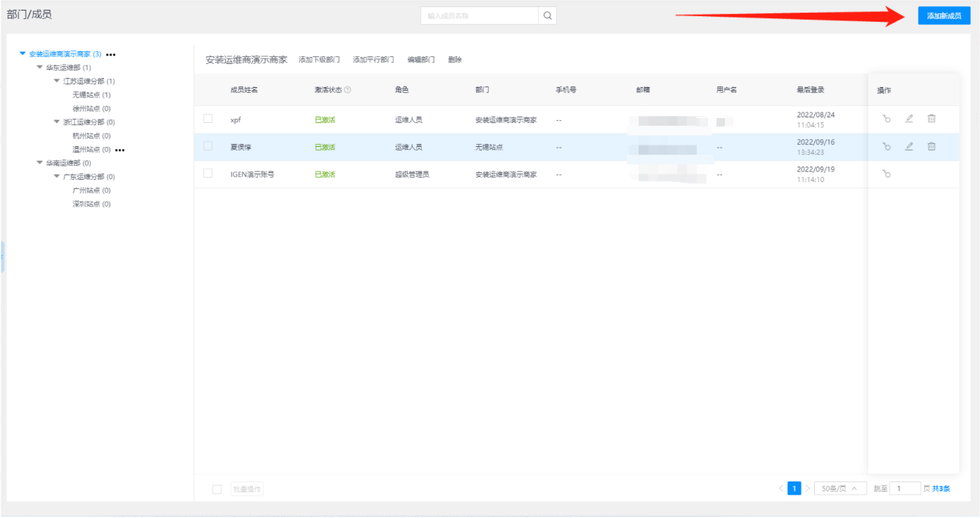Select the checkbox for 夏侯惇 row
980x518 pixels.
coord(208,146)
